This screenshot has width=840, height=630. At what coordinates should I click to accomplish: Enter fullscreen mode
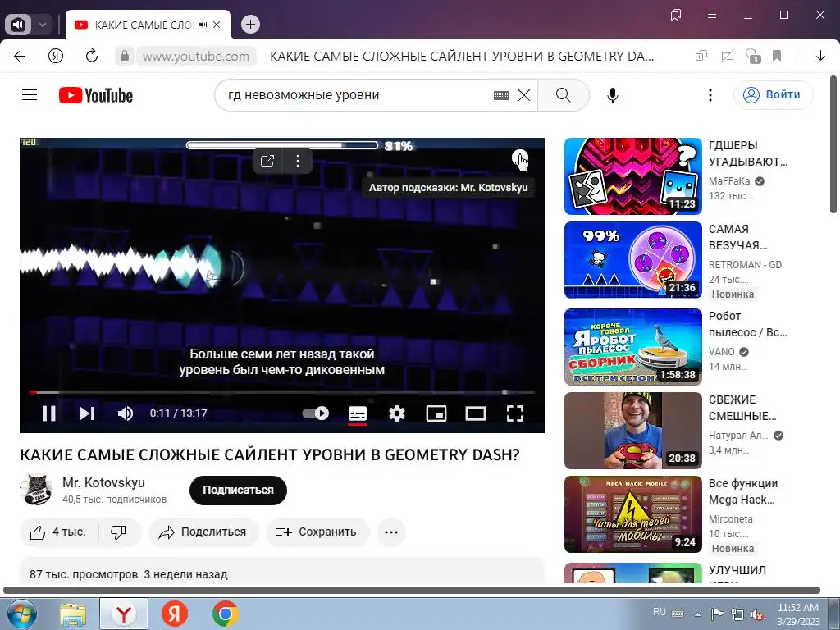(515, 413)
